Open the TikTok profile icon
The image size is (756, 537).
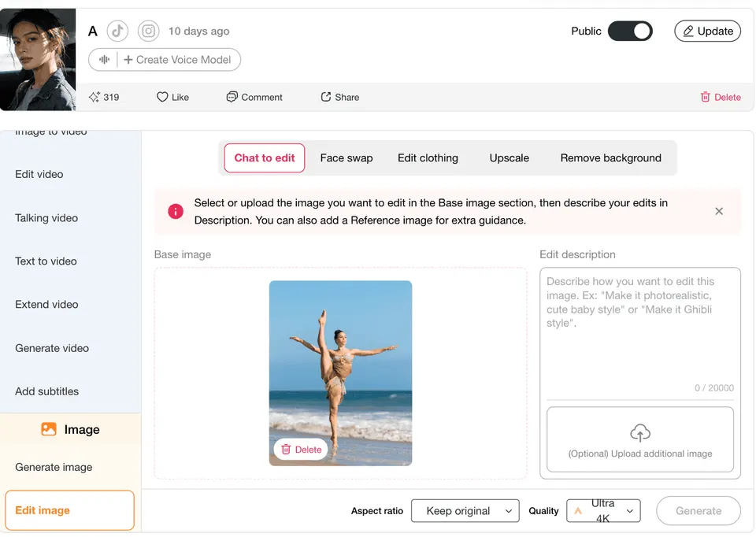click(117, 31)
